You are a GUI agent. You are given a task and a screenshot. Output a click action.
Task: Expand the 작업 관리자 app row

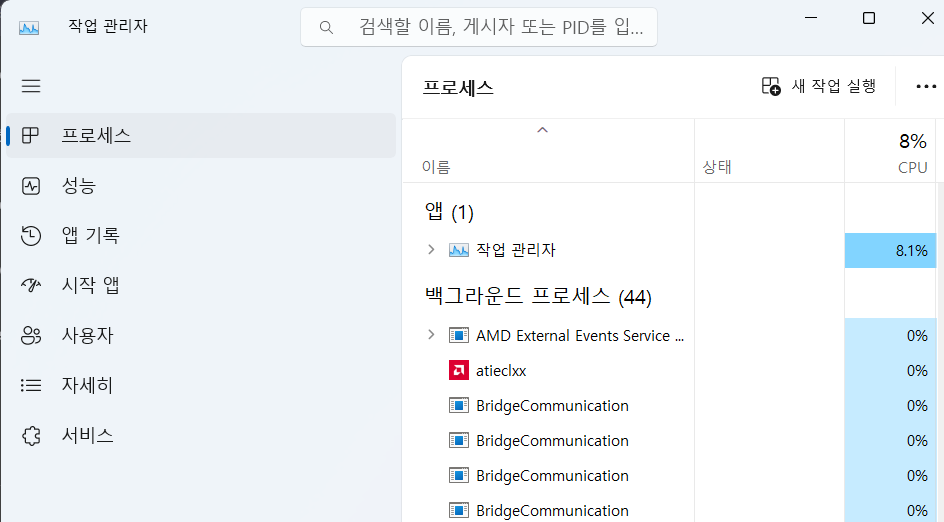431,249
